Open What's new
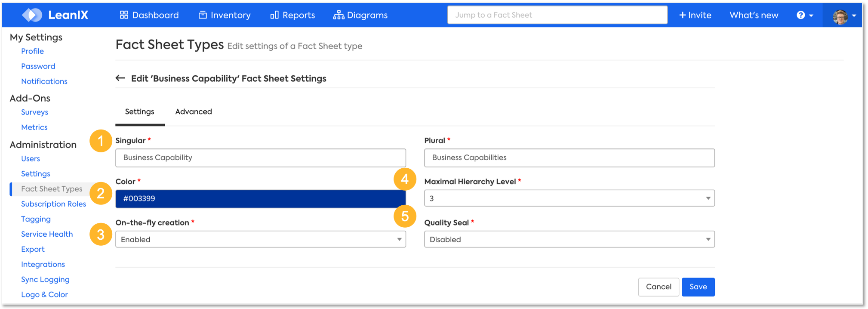868x309 pixels. tap(754, 15)
